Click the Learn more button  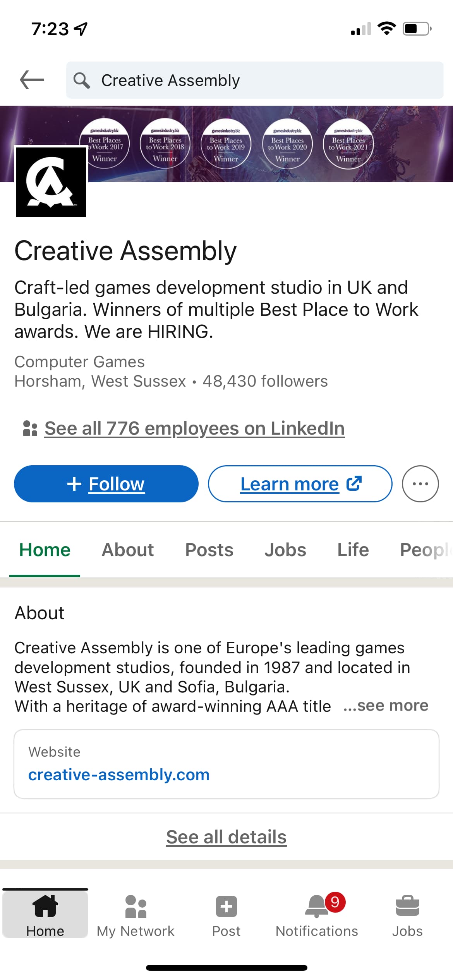300,484
